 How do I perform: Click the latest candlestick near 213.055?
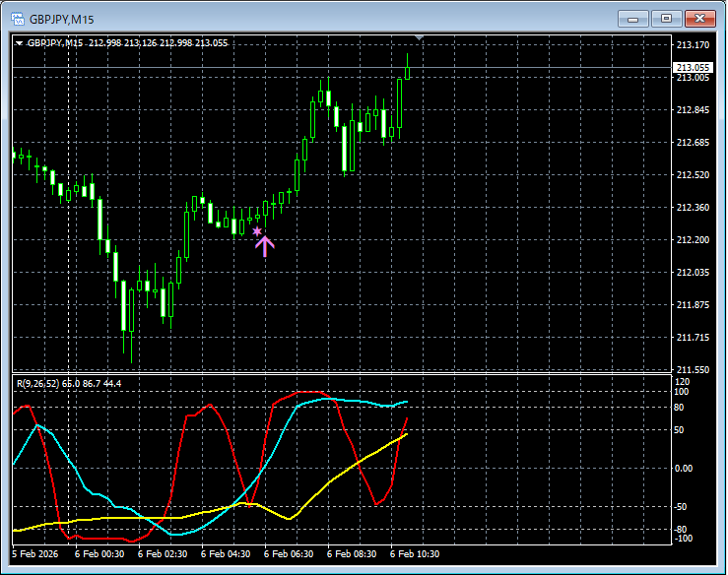[407, 73]
